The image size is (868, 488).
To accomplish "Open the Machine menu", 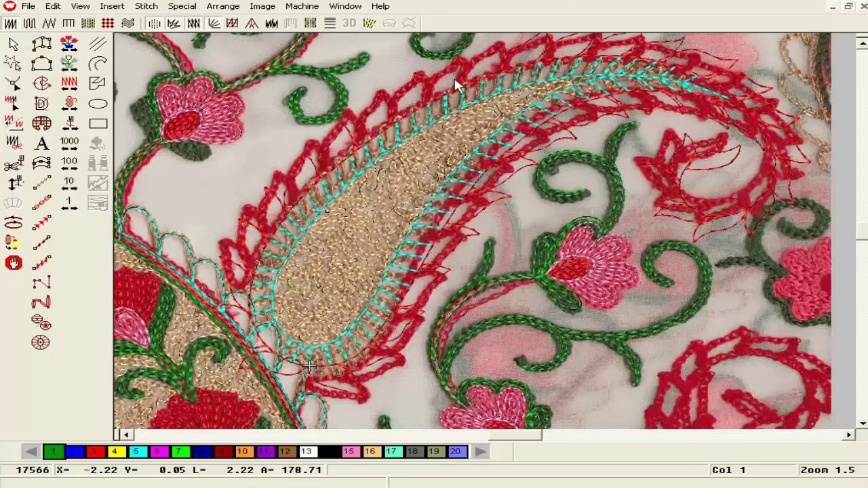I will tap(302, 6).
